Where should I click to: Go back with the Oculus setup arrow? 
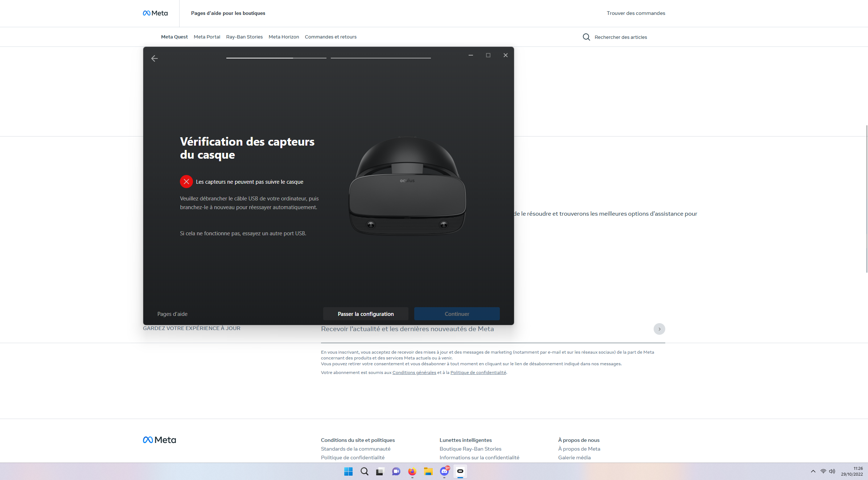[155, 58]
